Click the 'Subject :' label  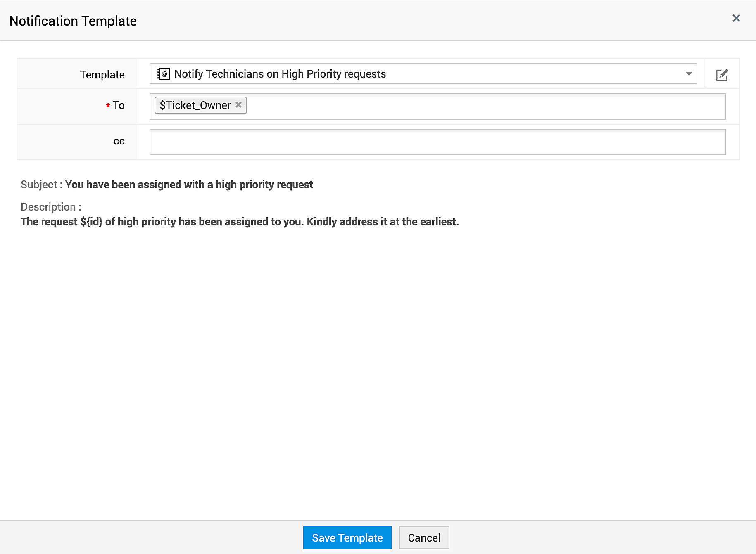tap(41, 185)
